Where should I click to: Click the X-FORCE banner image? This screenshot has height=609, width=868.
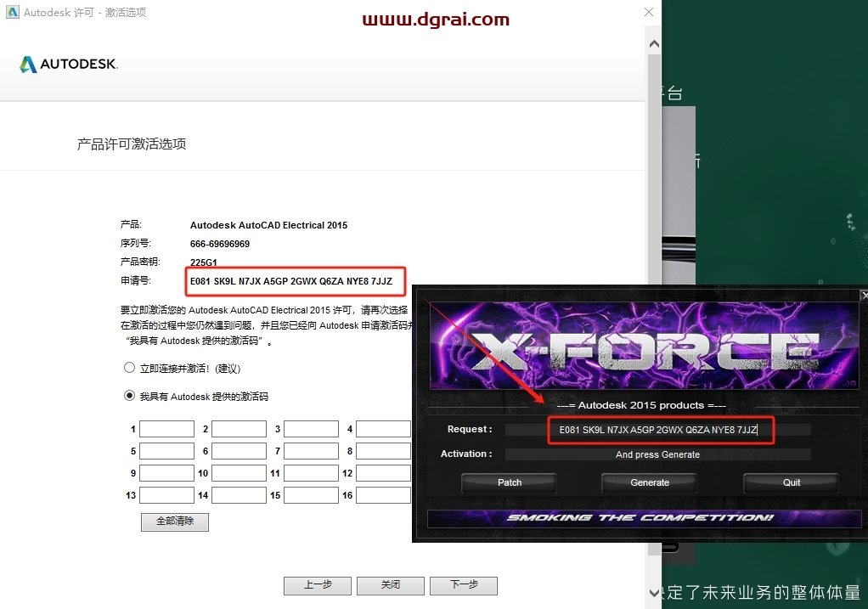click(x=644, y=346)
